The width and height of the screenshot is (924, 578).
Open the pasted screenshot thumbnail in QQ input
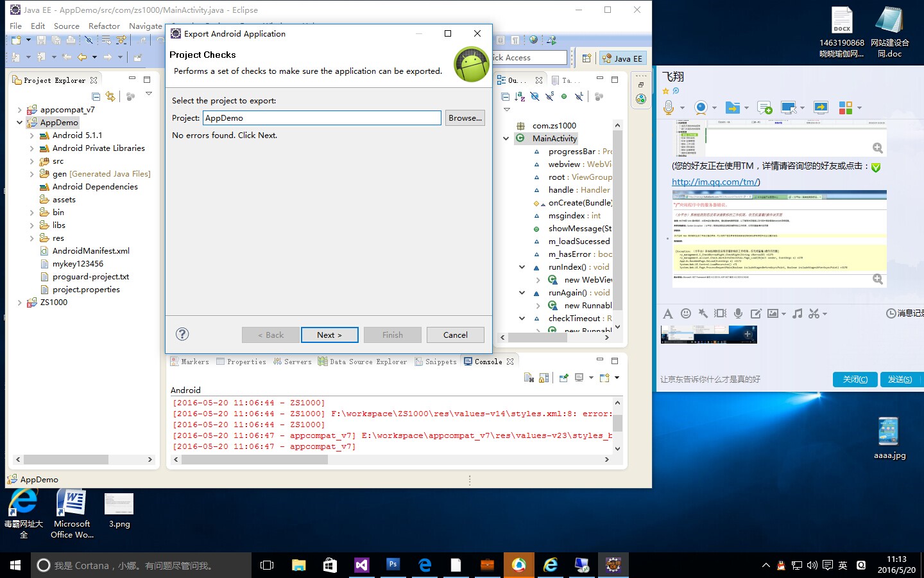[709, 335]
